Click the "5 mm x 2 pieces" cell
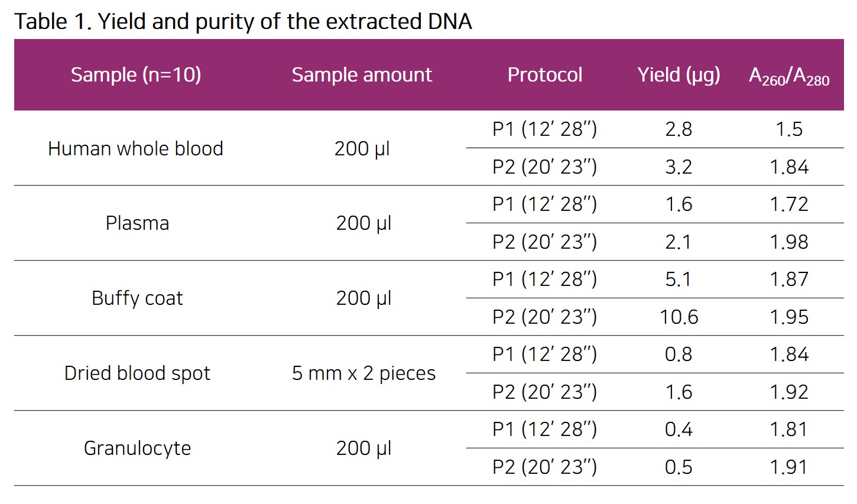857x504 pixels. (363, 373)
